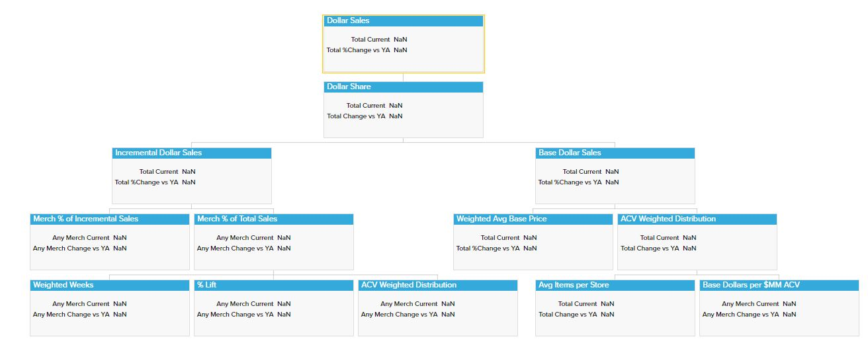Select the Base Dollars per $MM ACV node
This screenshot has height=343, width=868.
pyautogui.click(x=779, y=286)
